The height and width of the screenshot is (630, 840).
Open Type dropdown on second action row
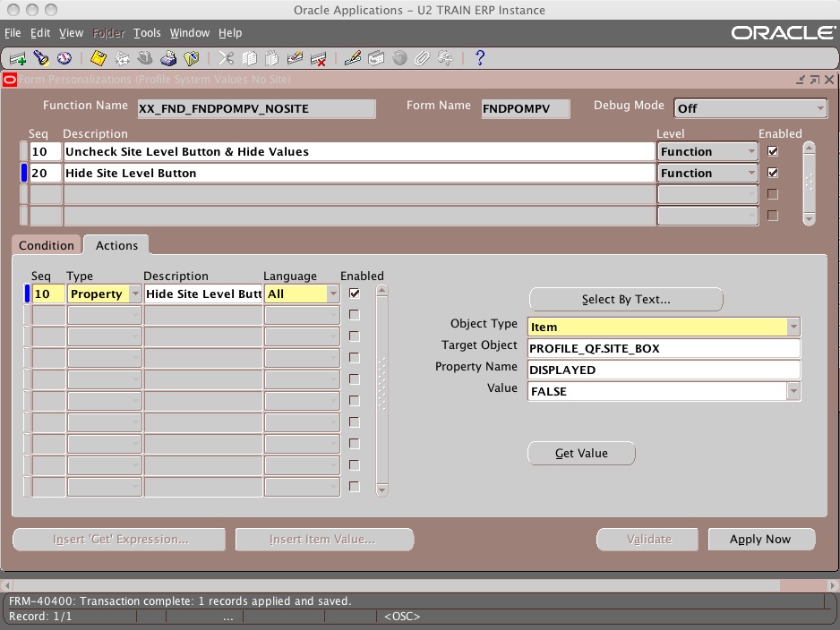pyautogui.click(x=135, y=315)
